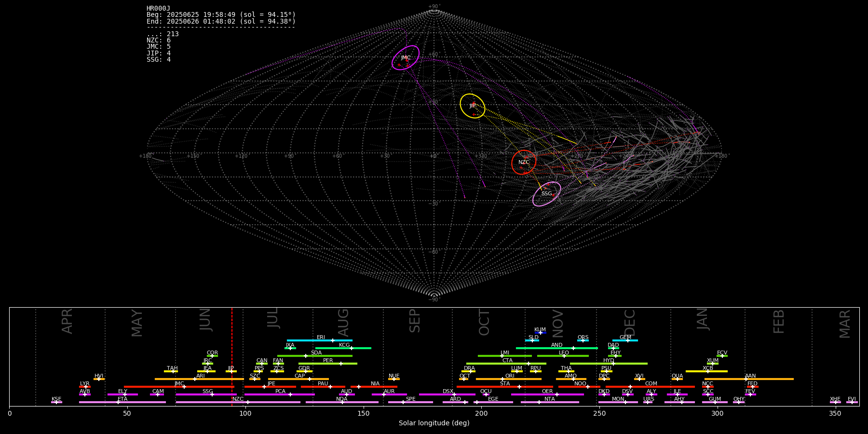Click the red NZC radiant circle on map
Image resolution: width=868 pixels, height=434 pixels.
[x=524, y=163]
